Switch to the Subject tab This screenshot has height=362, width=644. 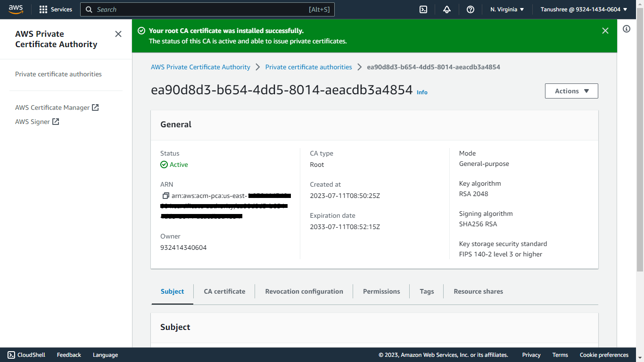[x=172, y=291]
